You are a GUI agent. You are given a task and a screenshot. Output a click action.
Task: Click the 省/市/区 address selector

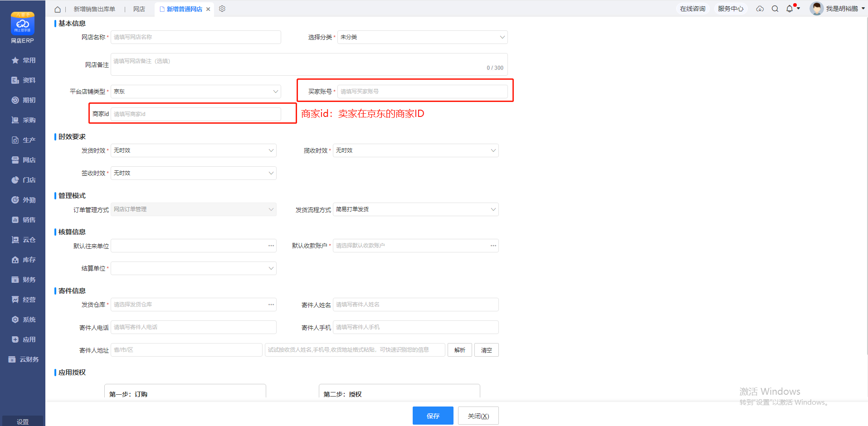(x=186, y=350)
